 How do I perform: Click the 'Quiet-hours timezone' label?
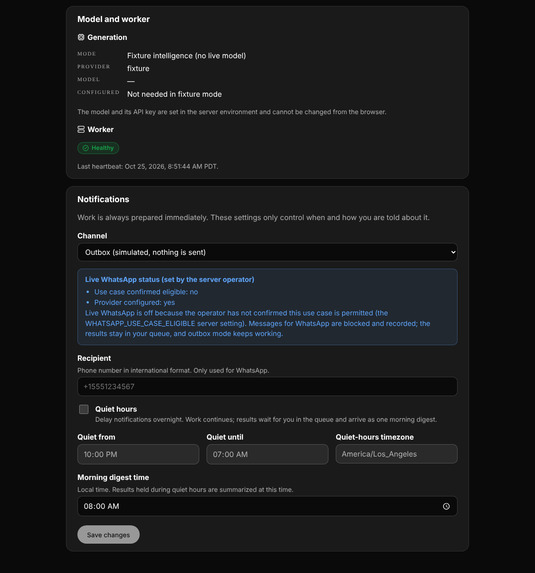[375, 437]
